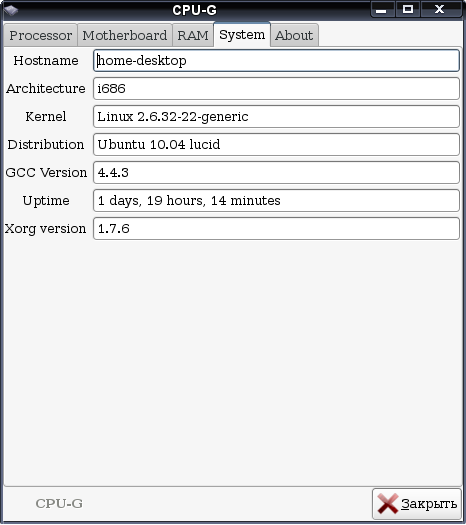
Task: Click the GCC Version field 4.4.3
Action: 276,172
